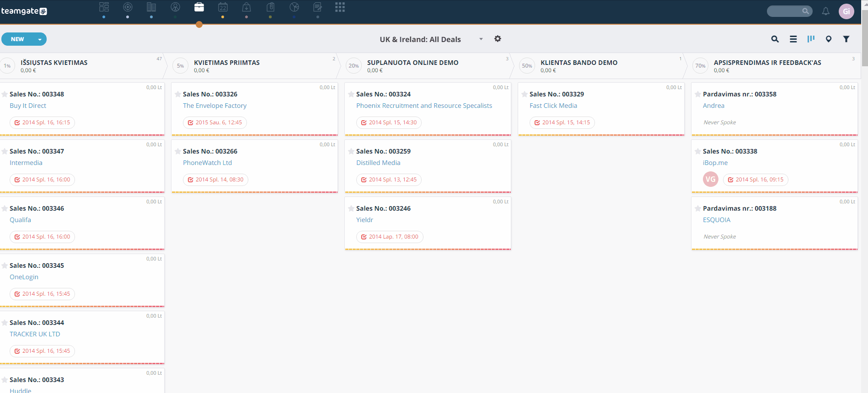The width and height of the screenshot is (868, 393).
Task: Star the Sales No.: 003329 deal
Action: click(525, 94)
